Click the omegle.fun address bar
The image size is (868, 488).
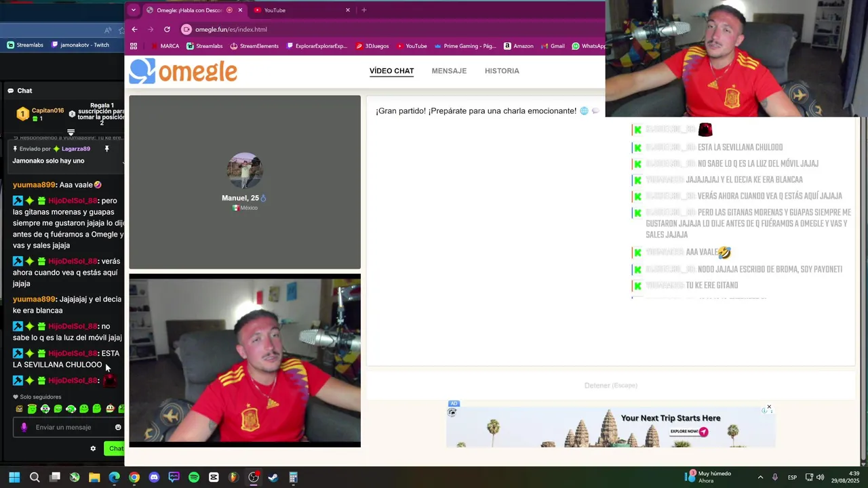393,29
